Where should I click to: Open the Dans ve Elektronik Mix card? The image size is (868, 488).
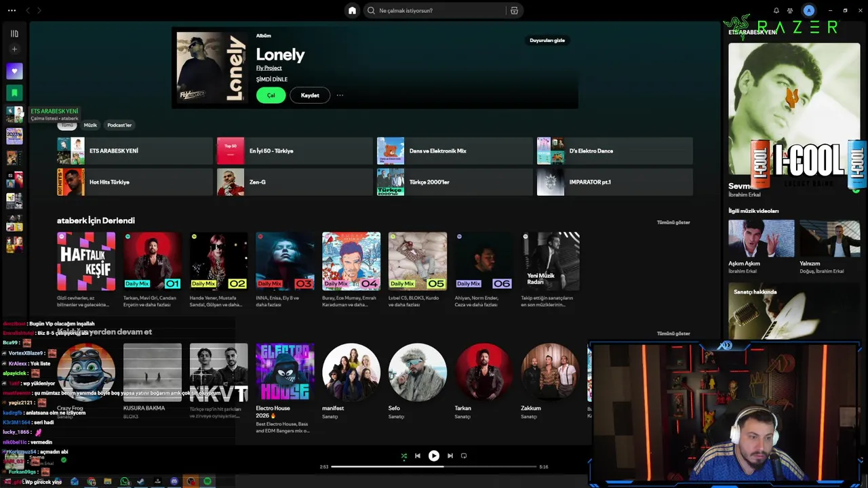455,151
